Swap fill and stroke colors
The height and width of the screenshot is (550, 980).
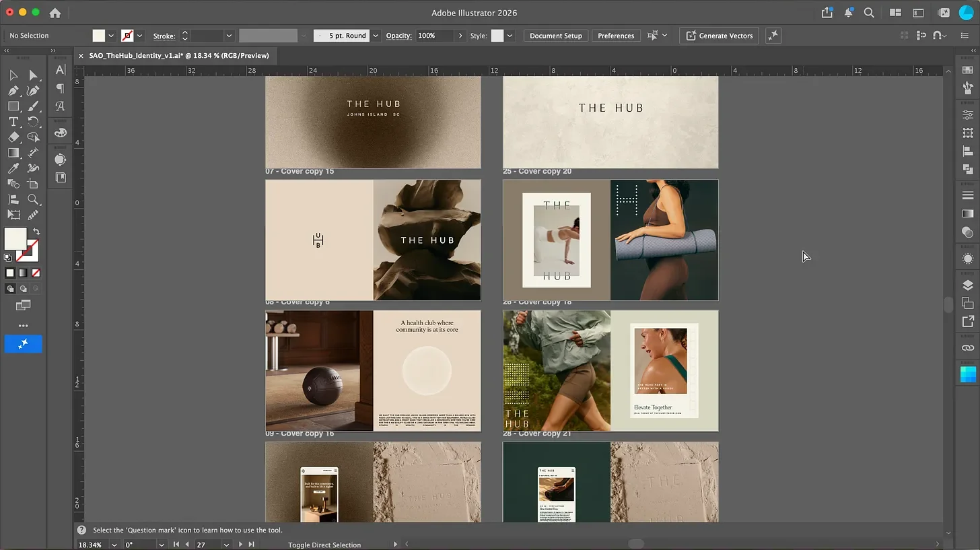[36, 232]
